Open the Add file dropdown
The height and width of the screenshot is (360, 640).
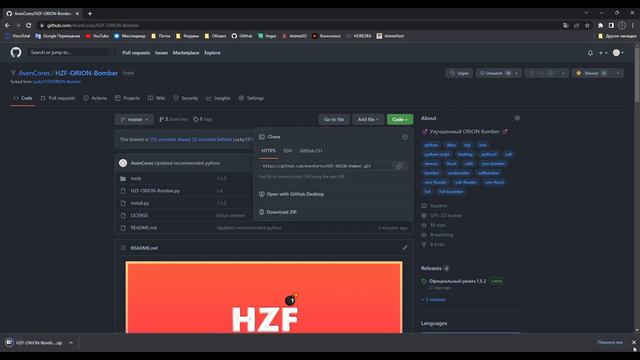point(368,120)
